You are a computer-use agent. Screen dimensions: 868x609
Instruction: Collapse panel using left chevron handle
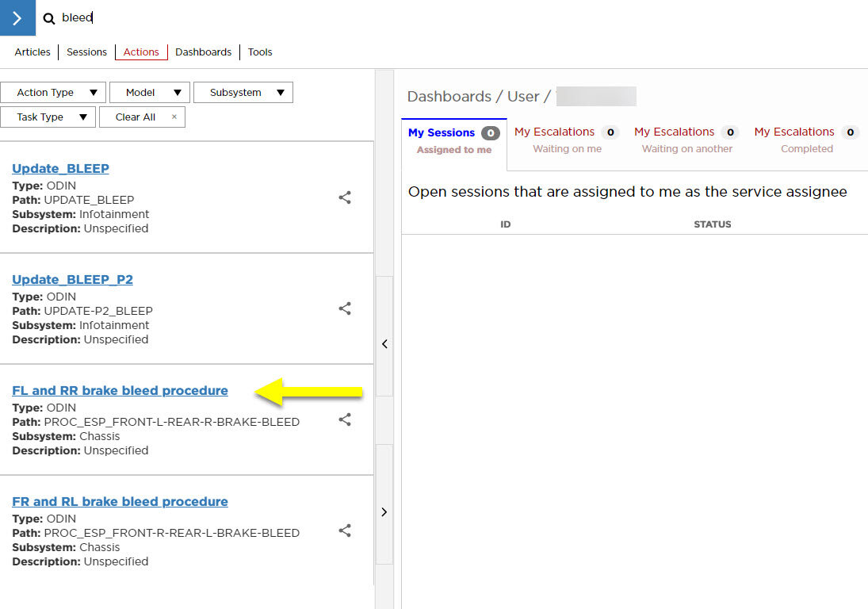point(384,344)
